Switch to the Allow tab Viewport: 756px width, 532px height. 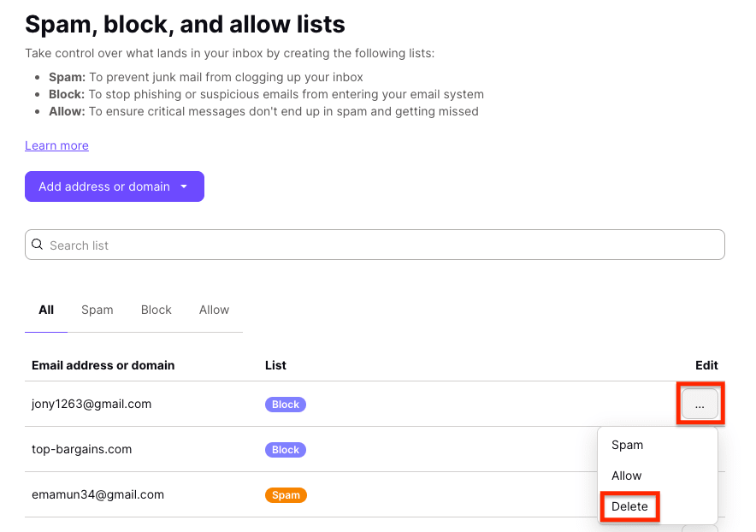(213, 310)
